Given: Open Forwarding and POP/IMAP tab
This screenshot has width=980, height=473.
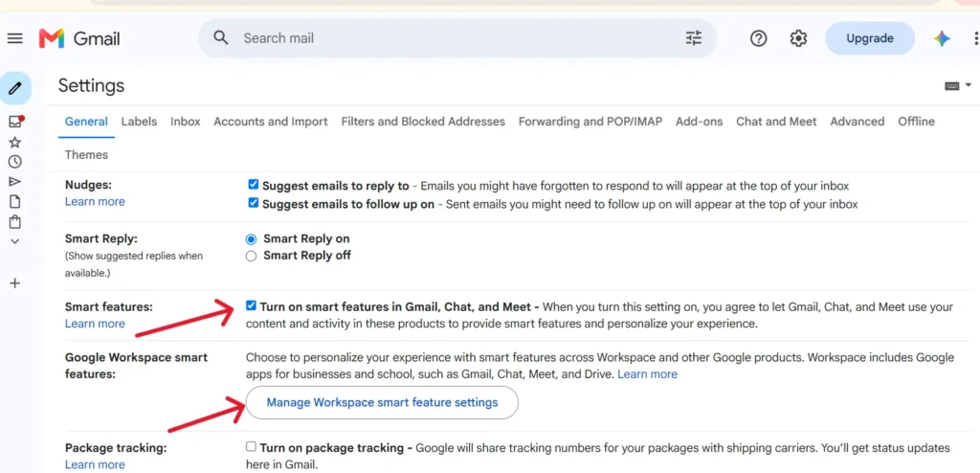Looking at the screenshot, I should (590, 122).
